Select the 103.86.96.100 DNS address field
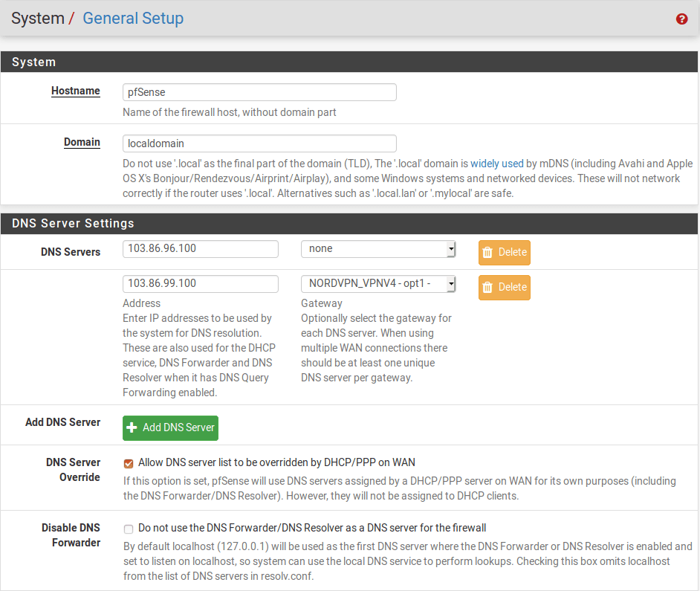Image resolution: width=700 pixels, height=591 pixels. 200,249
